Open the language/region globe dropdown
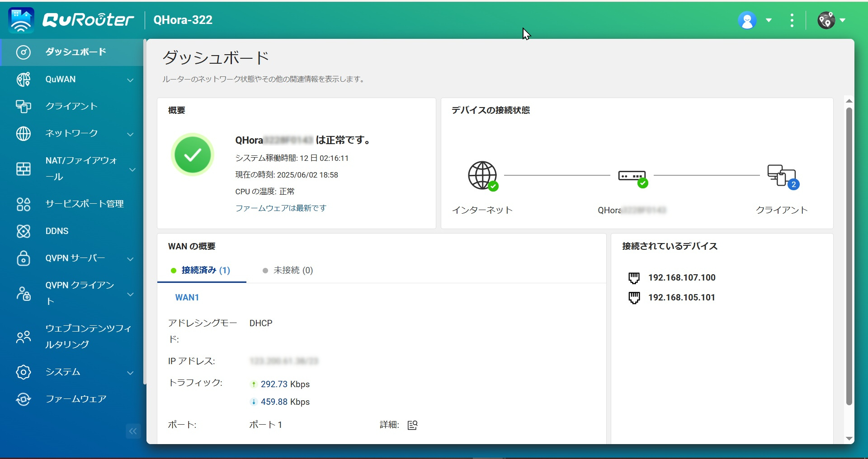Screen dimensions: 868x459 831,20
